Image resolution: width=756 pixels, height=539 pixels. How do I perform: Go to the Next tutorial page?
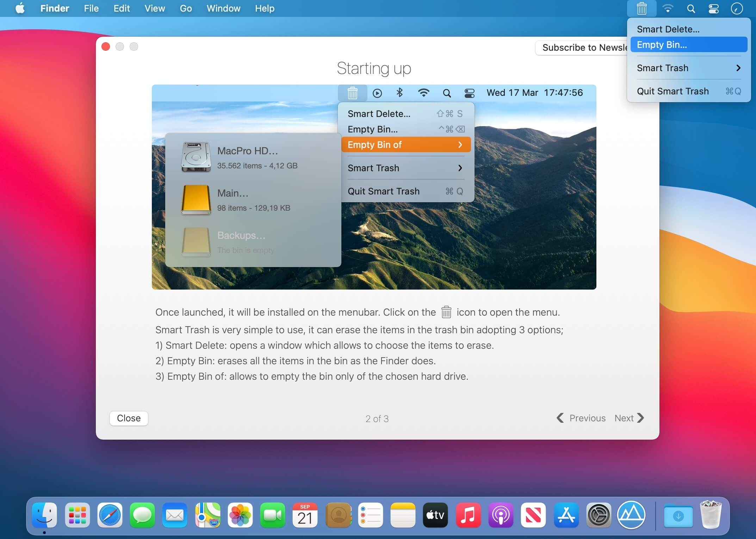(x=629, y=418)
